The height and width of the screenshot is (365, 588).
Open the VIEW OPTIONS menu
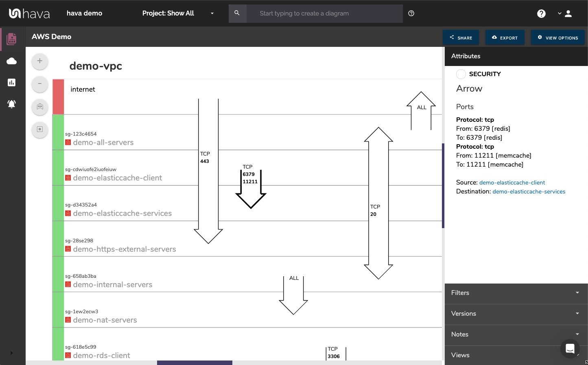coord(557,37)
